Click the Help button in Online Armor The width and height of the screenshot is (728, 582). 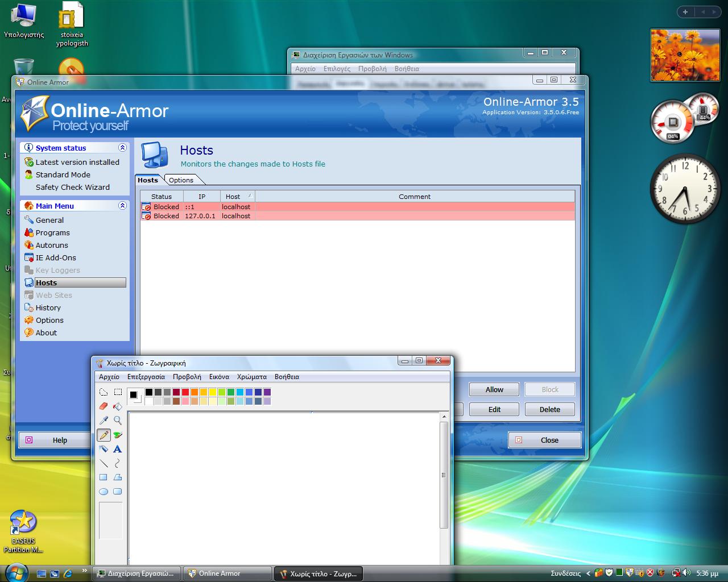pyautogui.click(x=55, y=440)
